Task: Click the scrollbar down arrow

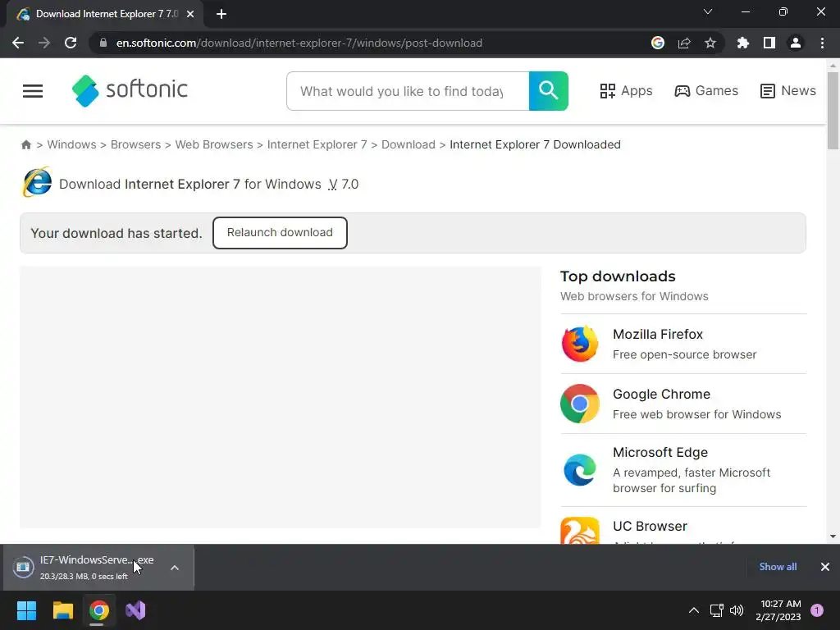Action: click(833, 536)
